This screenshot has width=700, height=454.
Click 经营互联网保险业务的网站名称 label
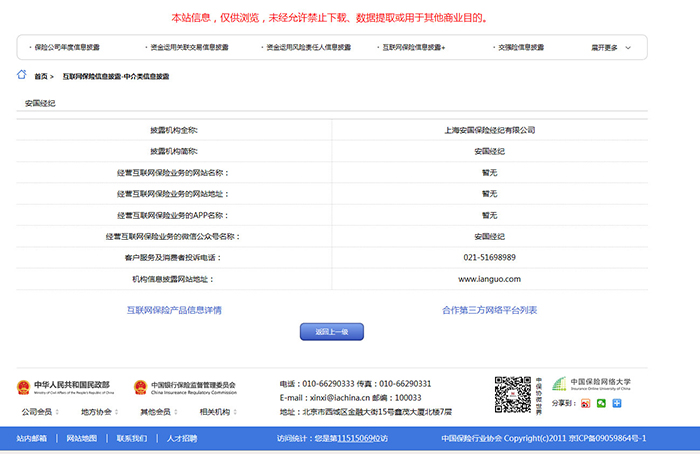[x=173, y=173]
